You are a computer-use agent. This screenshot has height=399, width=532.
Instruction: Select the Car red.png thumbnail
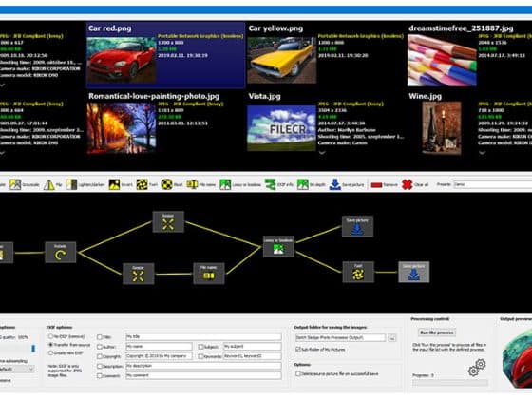click(x=122, y=60)
